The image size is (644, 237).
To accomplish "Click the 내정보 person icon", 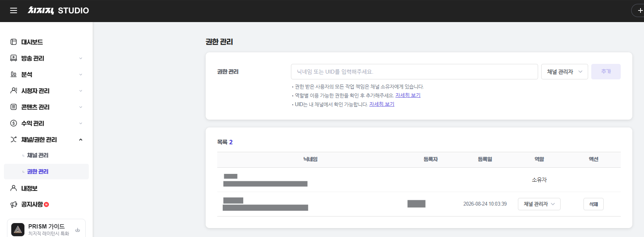I will (x=14, y=188).
